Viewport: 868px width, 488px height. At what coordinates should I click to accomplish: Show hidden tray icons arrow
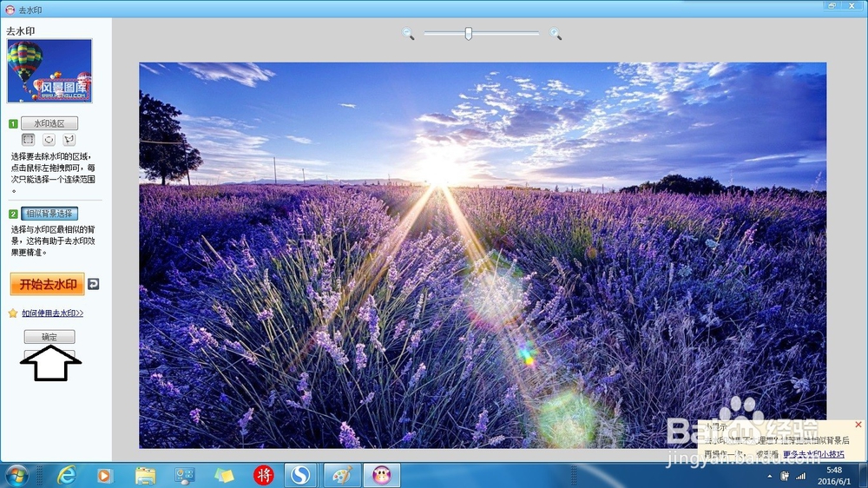point(769,476)
